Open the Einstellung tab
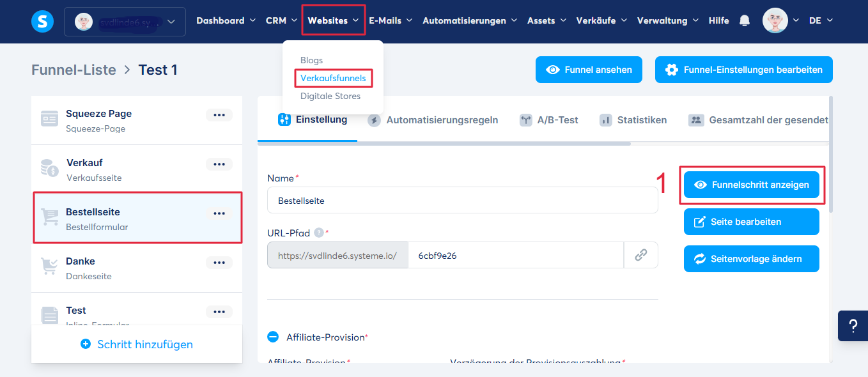Screen dimensions: 868x377 (313, 119)
